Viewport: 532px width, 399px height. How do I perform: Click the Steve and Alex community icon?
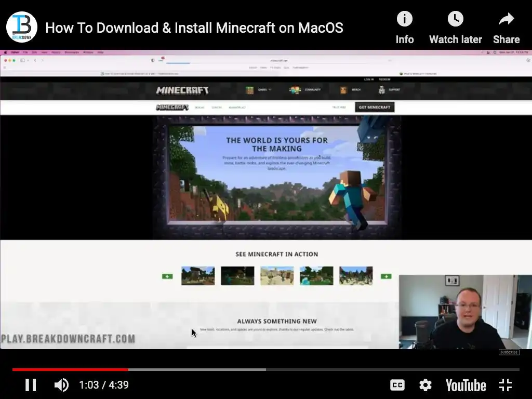[x=295, y=90]
